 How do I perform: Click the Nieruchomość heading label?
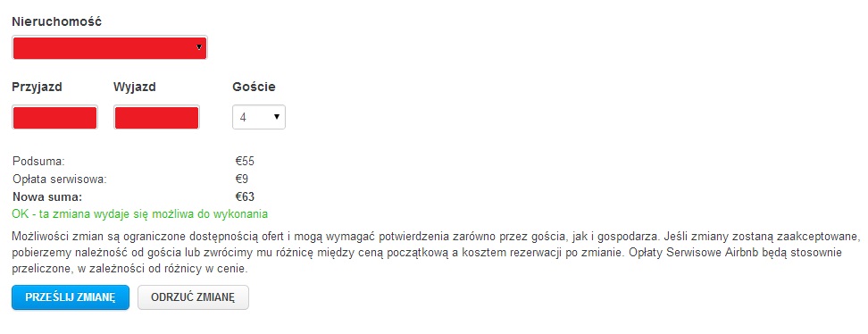coord(56,22)
